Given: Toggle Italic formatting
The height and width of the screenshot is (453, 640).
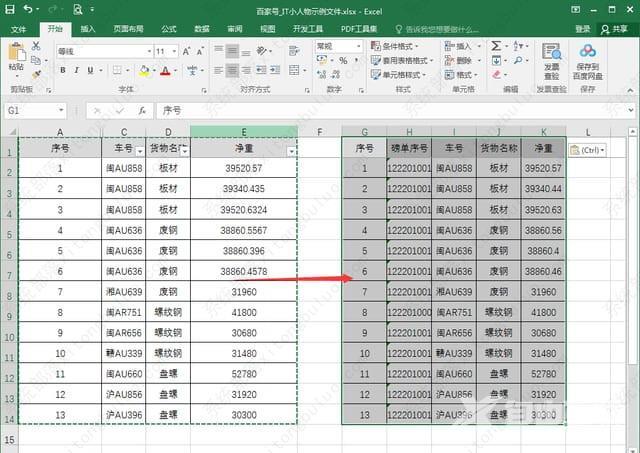Looking at the screenshot, I should (76, 70).
